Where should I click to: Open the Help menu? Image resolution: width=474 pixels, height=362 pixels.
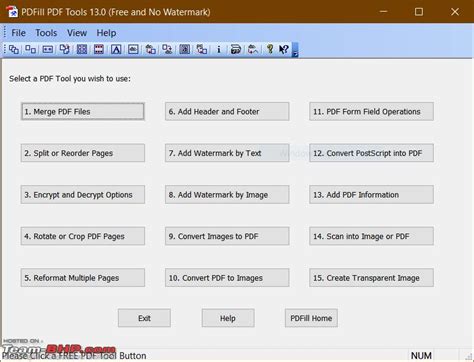(x=106, y=33)
